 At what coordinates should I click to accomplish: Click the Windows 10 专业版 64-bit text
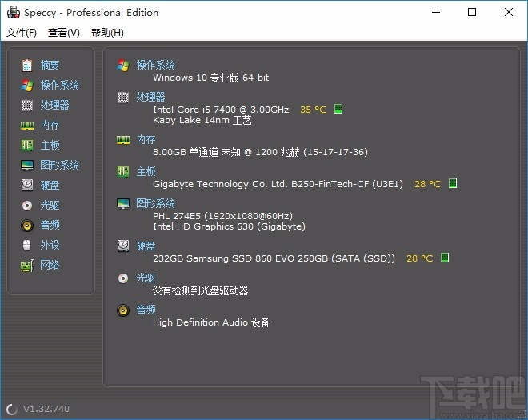(x=210, y=78)
